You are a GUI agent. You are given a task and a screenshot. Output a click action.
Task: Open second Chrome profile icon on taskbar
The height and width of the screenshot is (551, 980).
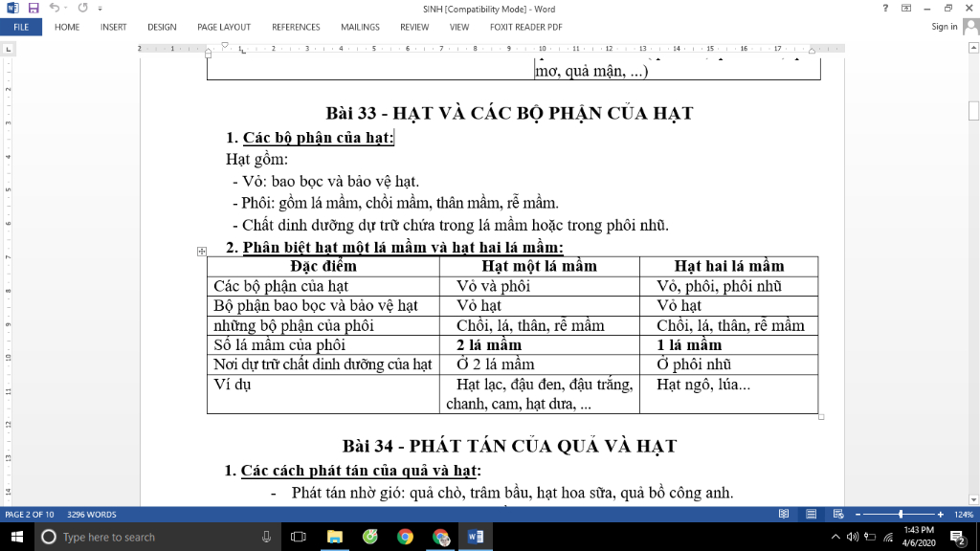(440, 537)
